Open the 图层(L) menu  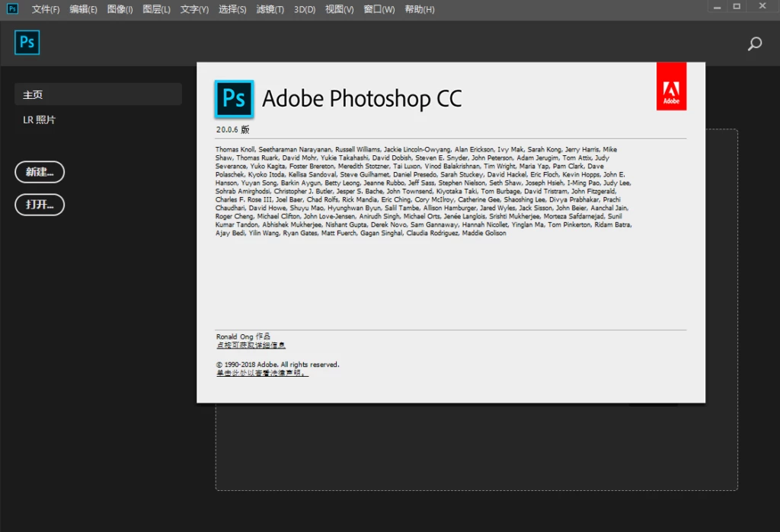click(156, 9)
